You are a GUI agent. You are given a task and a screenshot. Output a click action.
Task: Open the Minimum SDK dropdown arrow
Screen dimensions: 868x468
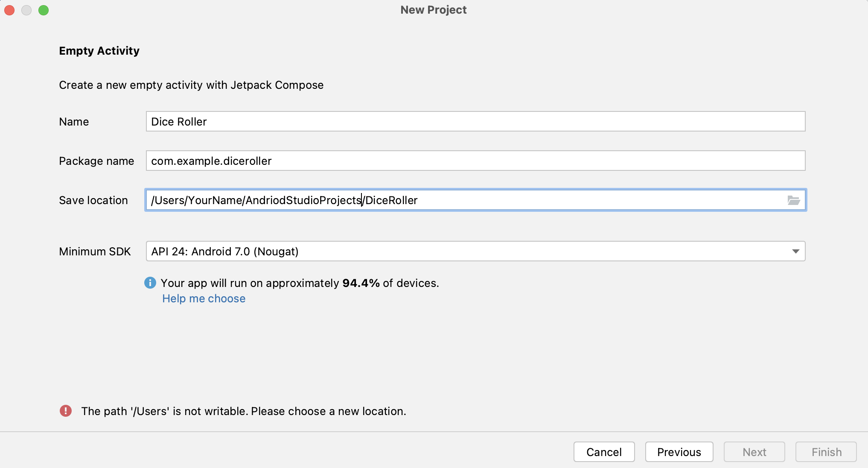pos(795,252)
